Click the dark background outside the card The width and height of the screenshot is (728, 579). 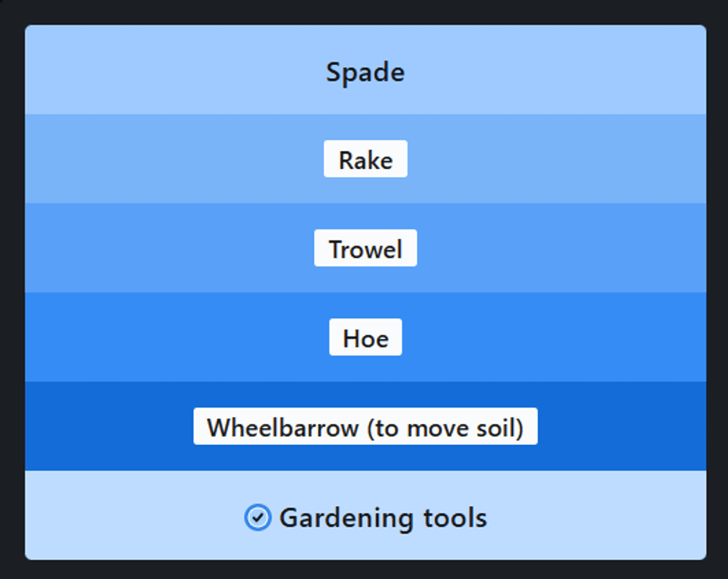pos(11,291)
